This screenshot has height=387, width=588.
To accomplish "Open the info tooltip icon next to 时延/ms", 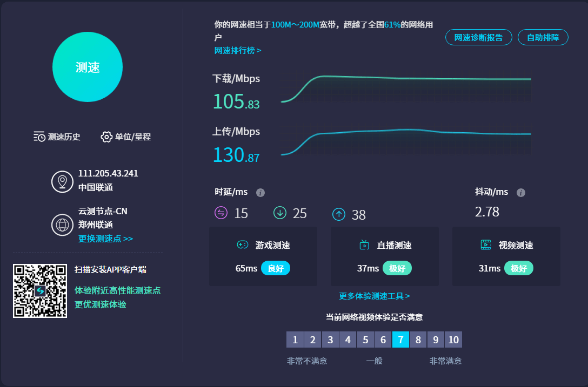I will 260,192.
